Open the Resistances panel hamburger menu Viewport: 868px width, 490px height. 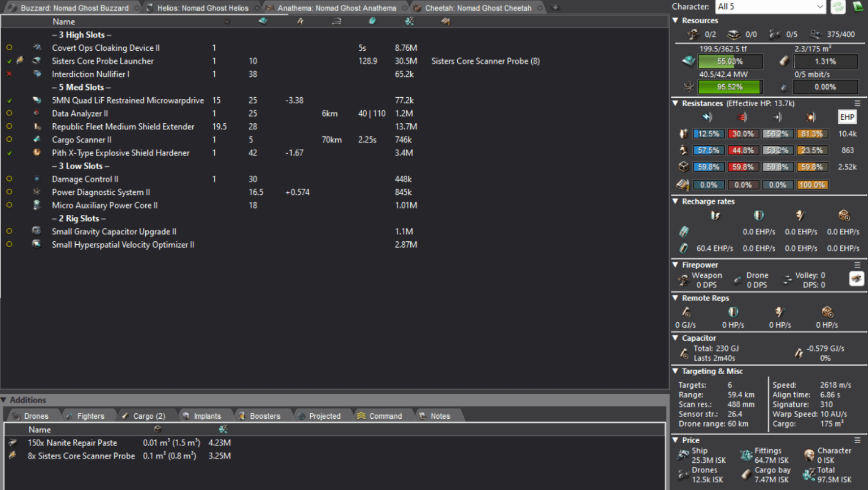pos(857,103)
